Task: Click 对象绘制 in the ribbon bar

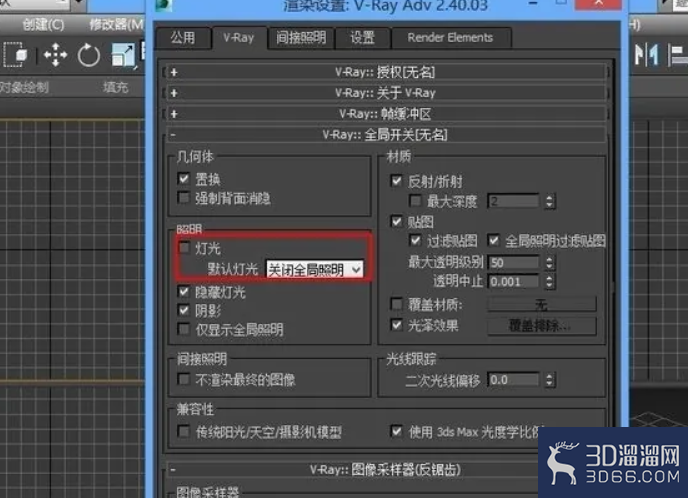Action: (24, 87)
